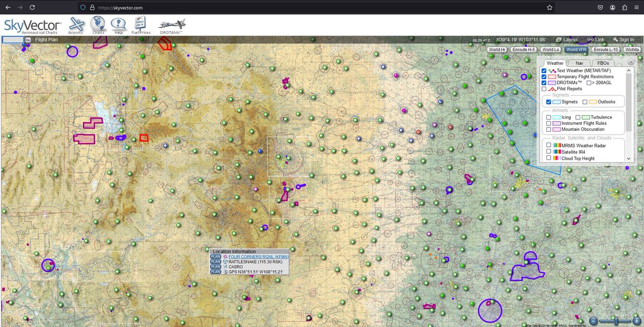This screenshot has height=327, width=644.
Task: Click Sign In
Action: [x=623, y=40]
